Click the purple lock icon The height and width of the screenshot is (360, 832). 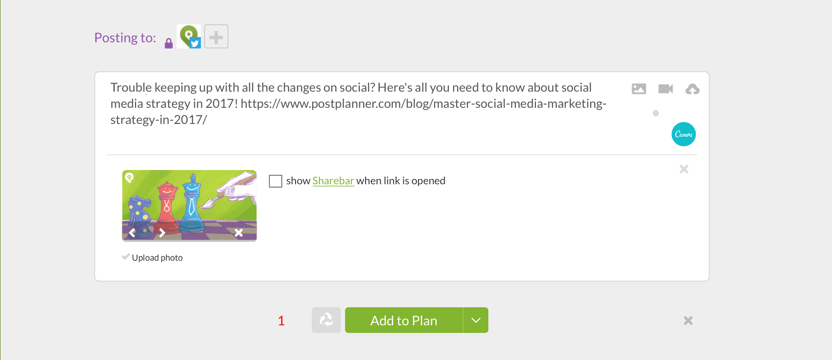tap(169, 44)
